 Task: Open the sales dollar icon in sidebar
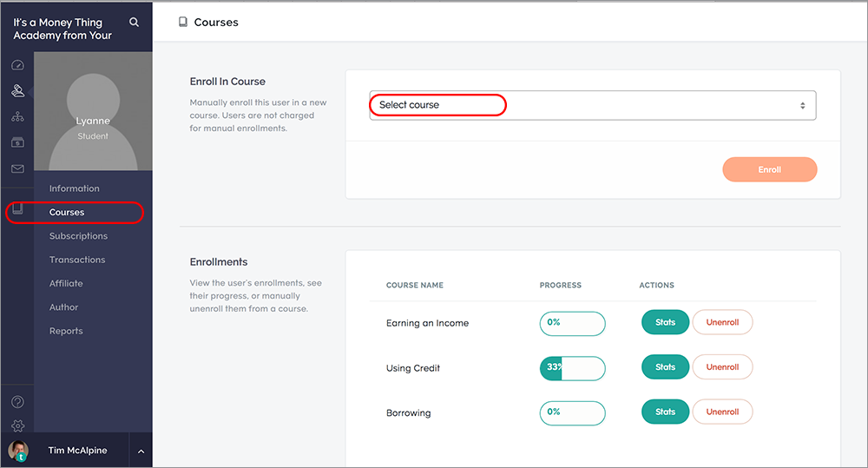coord(17,143)
